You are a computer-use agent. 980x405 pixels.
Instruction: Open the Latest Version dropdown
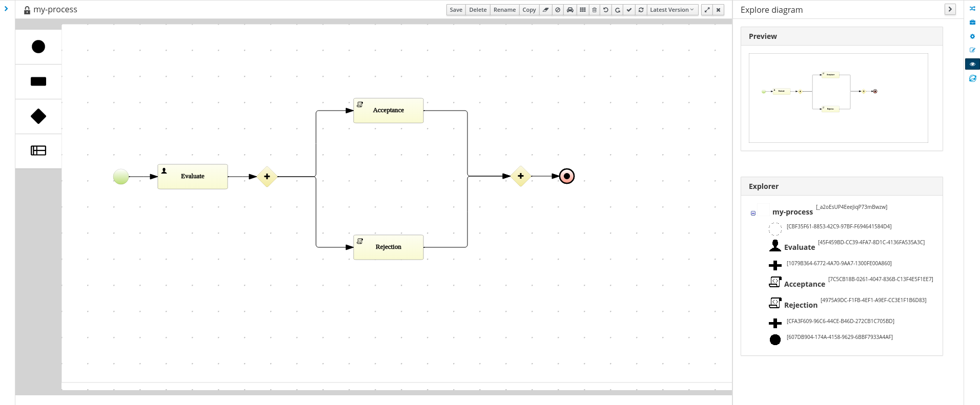[672, 10]
